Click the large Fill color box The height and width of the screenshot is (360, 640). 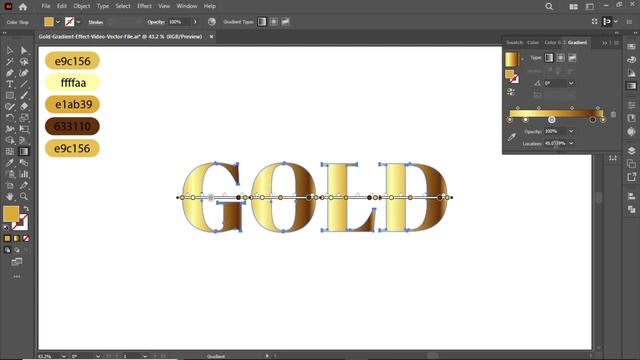[11, 214]
